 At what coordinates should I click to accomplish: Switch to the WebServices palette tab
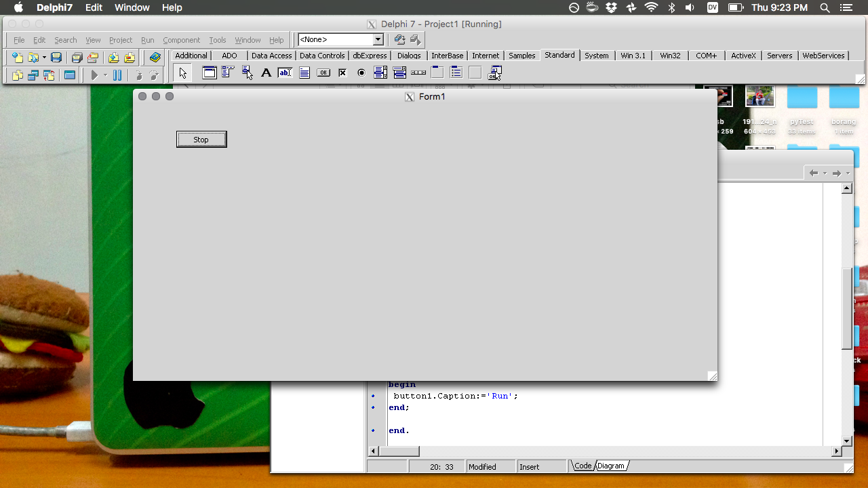[x=823, y=56]
